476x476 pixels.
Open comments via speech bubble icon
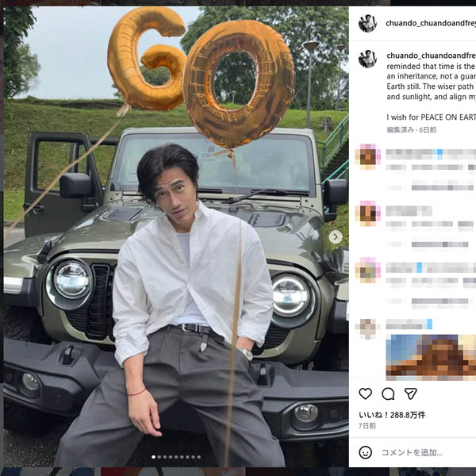click(x=388, y=393)
